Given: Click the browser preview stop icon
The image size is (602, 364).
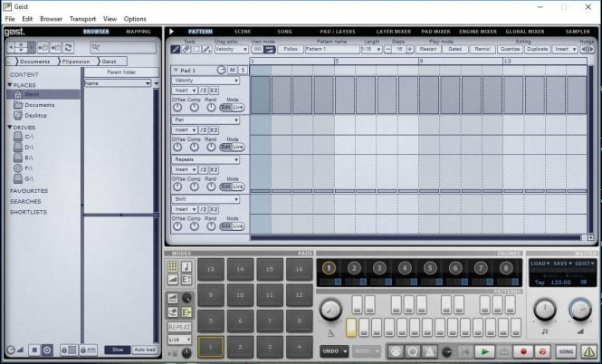Looking at the screenshot, I should point(34,350).
